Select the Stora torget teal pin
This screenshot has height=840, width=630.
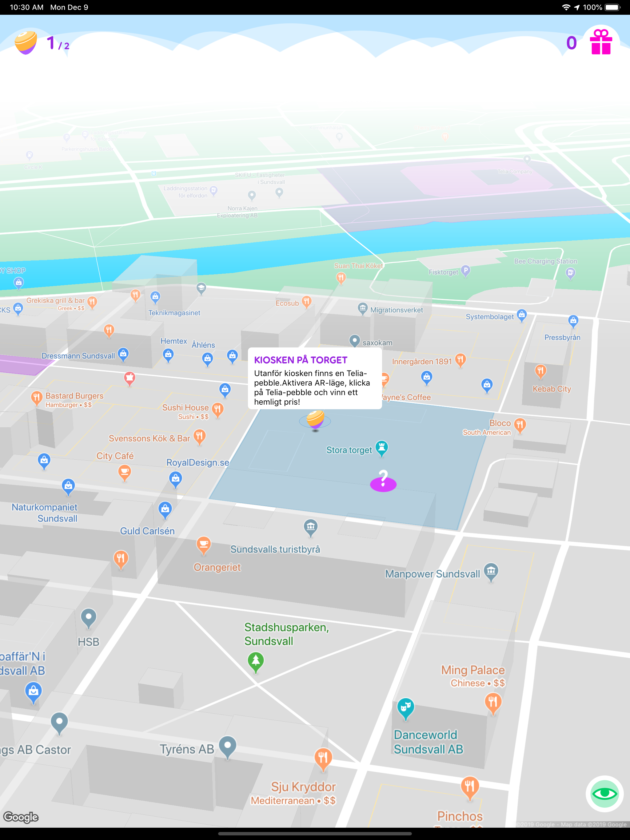click(381, 449)
